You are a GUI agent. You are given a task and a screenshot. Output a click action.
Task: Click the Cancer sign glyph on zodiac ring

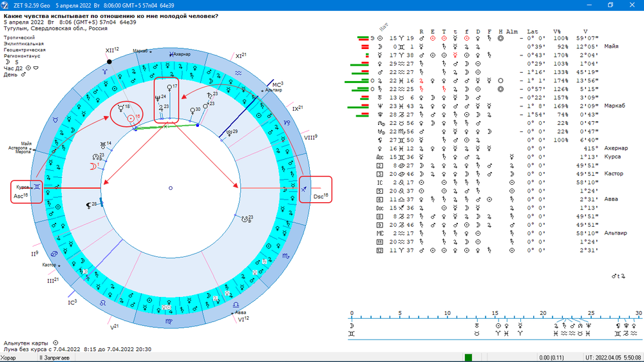pos(54,254)
